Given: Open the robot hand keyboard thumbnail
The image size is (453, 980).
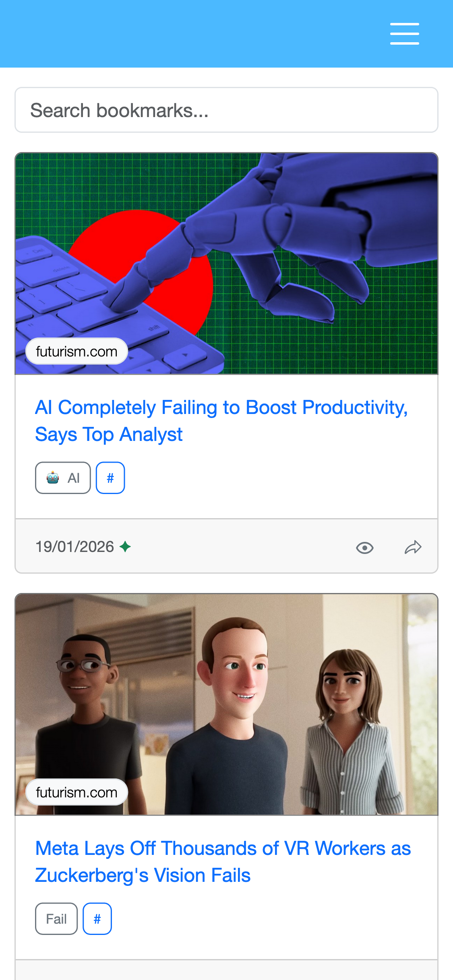Looking at the screenshot, I should [226, 264].
